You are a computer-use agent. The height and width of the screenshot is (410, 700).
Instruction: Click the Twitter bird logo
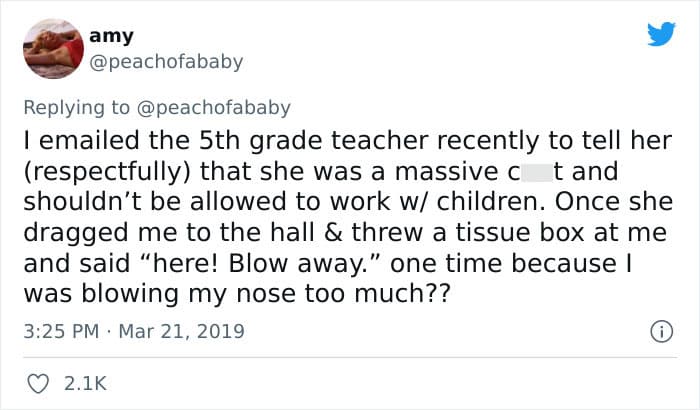click(662, 34)
